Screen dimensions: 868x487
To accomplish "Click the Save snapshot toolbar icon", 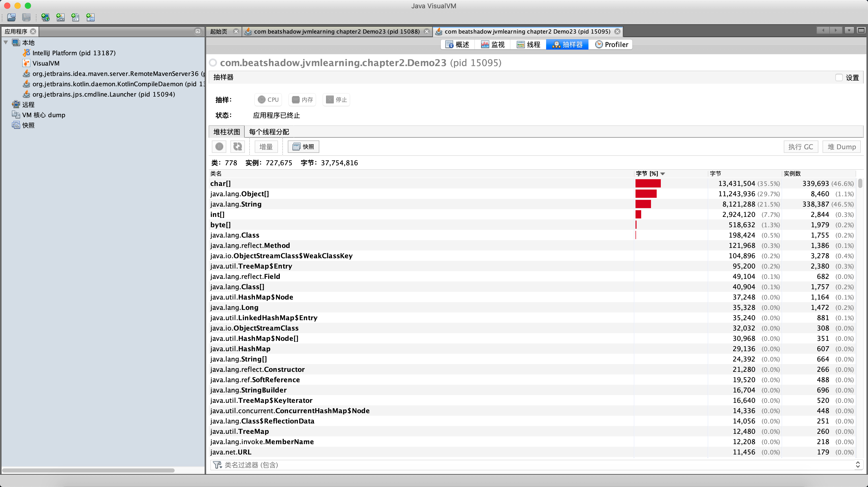I will click(x=26, y=17).
